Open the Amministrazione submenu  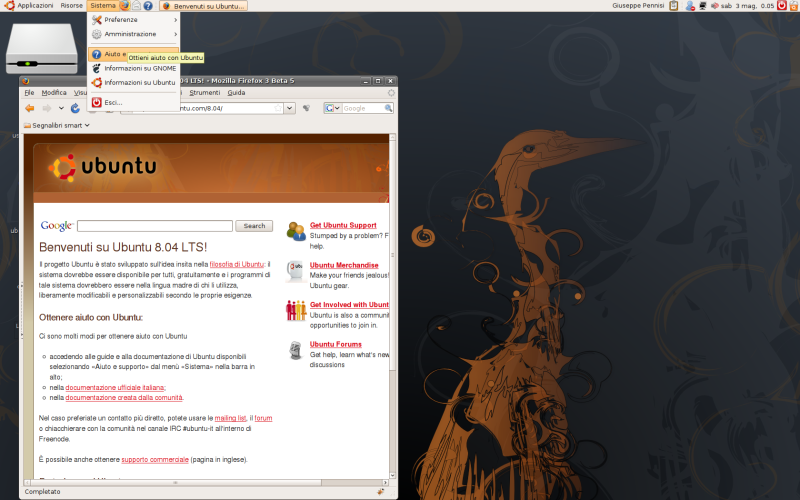pyautogui.click(x=134, y=34)
